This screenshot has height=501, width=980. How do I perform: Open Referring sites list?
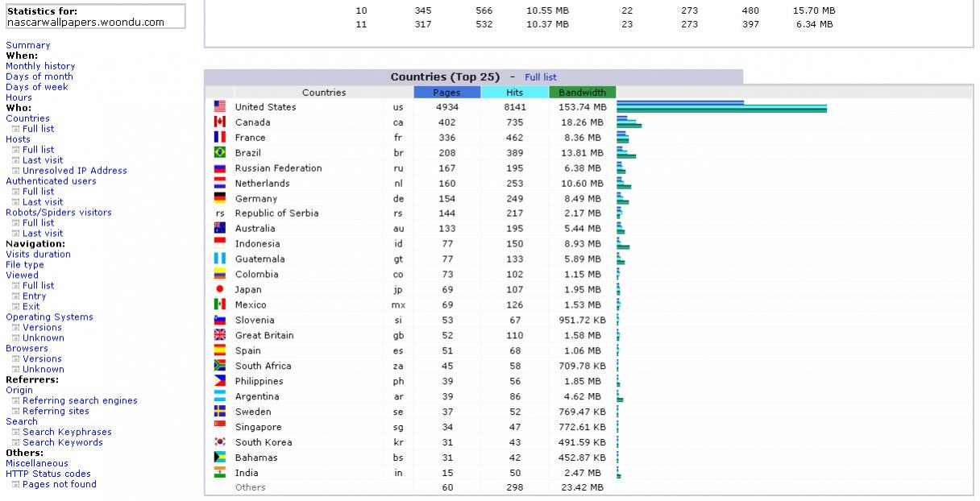56,412
